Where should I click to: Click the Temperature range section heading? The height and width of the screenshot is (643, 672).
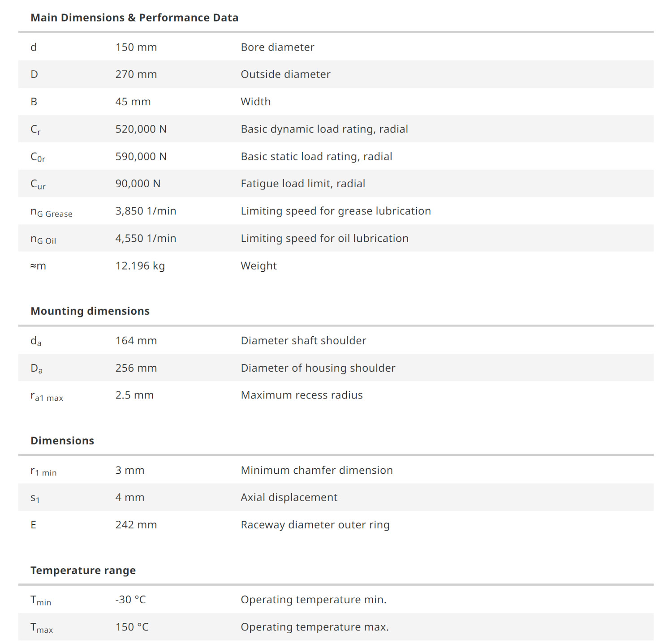[83, 570]
